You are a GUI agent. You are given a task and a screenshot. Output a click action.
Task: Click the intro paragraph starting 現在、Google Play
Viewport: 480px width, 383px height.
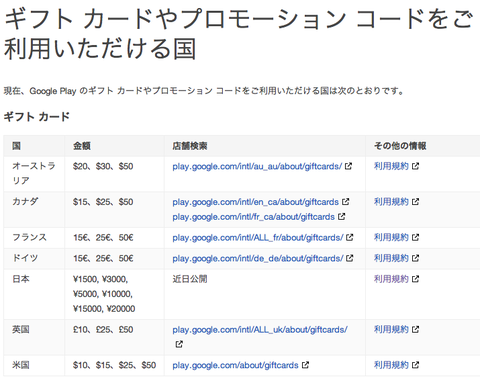[x=204, y=91]
